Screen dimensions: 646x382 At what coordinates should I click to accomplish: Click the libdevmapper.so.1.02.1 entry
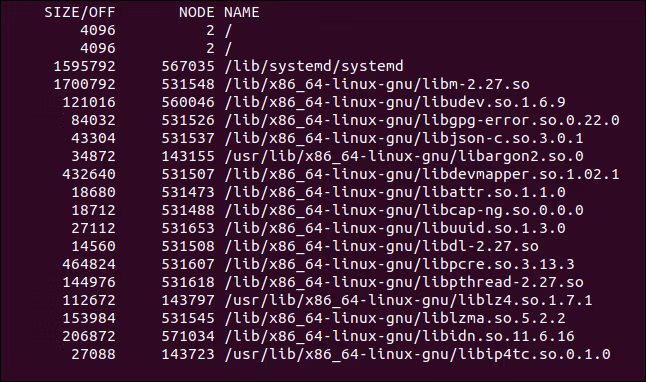pos(422,174)
